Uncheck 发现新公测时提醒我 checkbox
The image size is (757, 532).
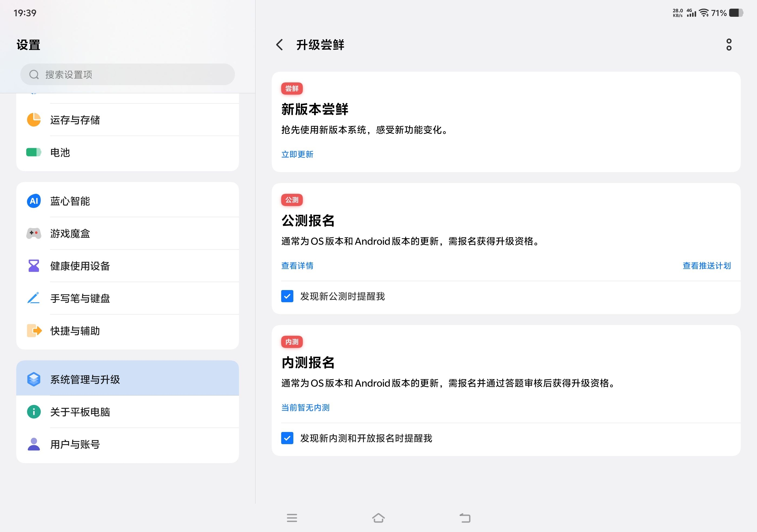click(287, 296)
